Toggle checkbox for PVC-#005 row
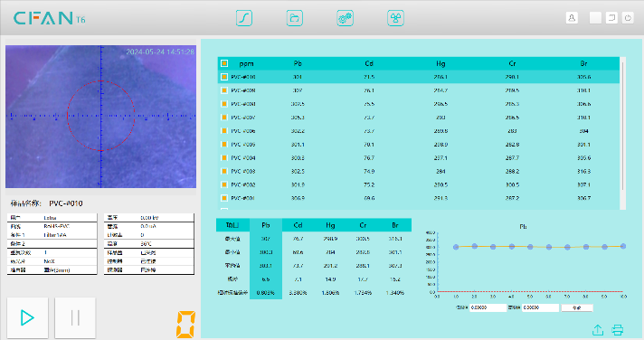 tap(224, 144)
